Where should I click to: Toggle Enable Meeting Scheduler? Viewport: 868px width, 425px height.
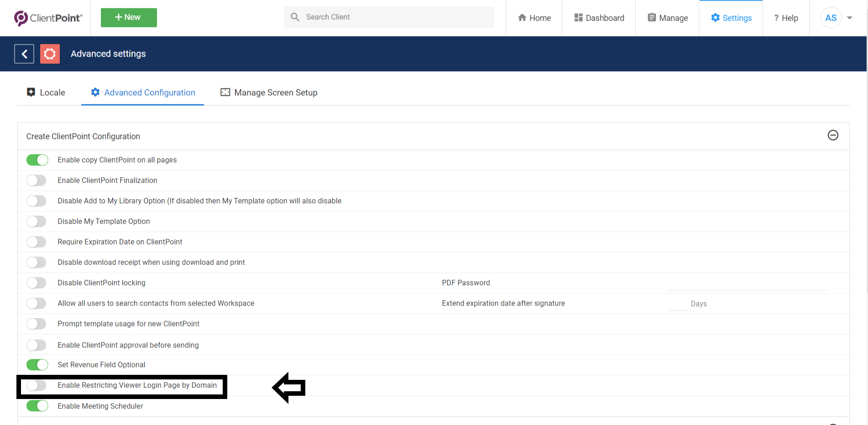[37, 406]
